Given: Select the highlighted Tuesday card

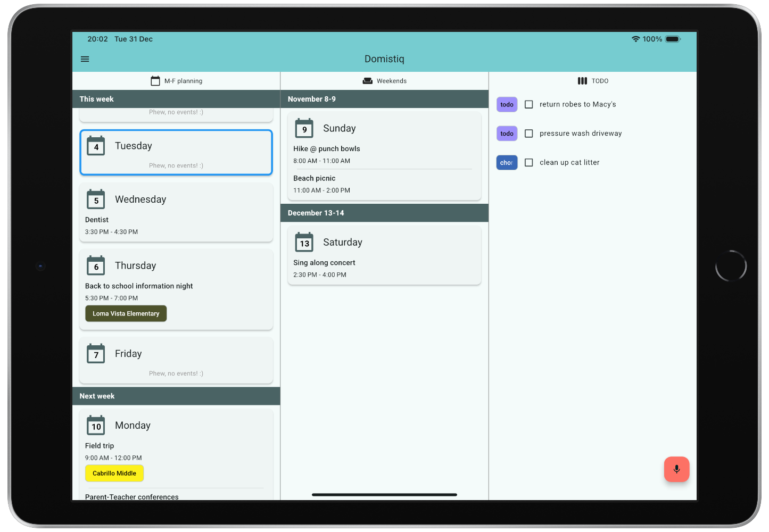Looking at the screenshot, I should click(176, 152).
